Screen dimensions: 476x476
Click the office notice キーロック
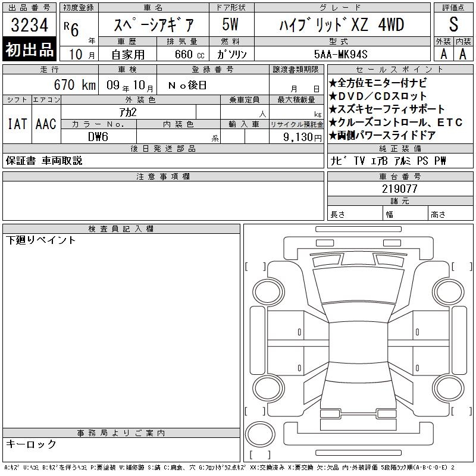(31, 444)
